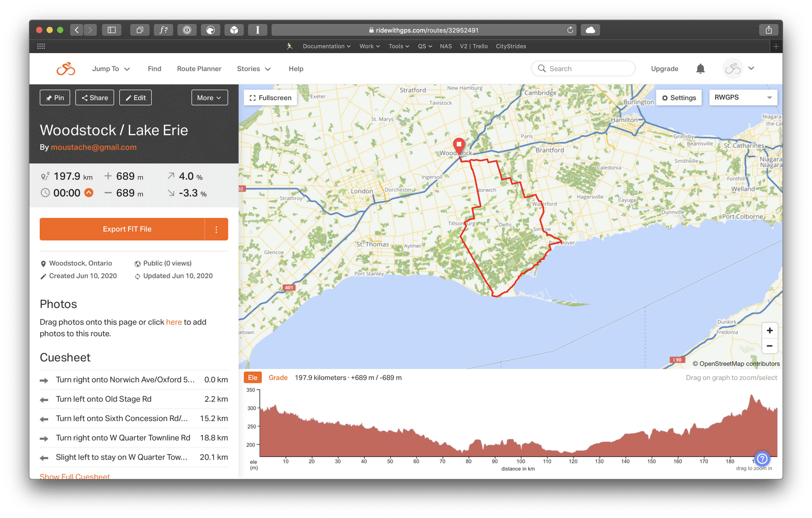Open the map Settings gear

(x=679, y=98)
